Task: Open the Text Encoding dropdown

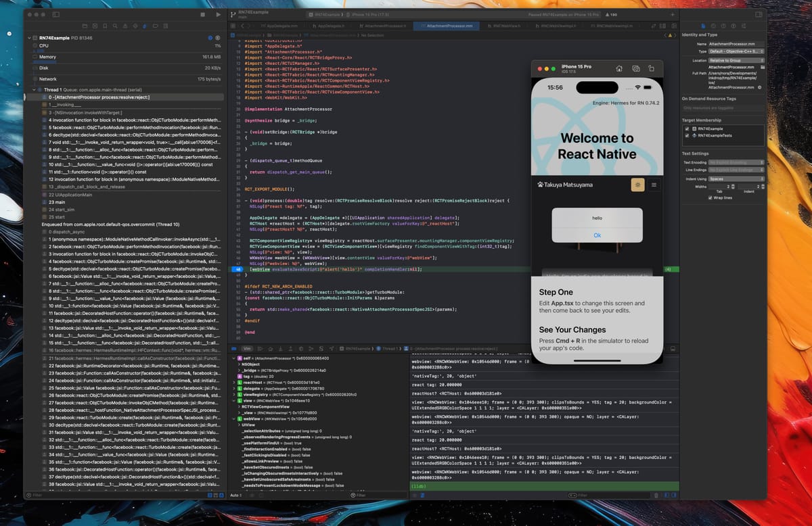Action: pos(736,162)
